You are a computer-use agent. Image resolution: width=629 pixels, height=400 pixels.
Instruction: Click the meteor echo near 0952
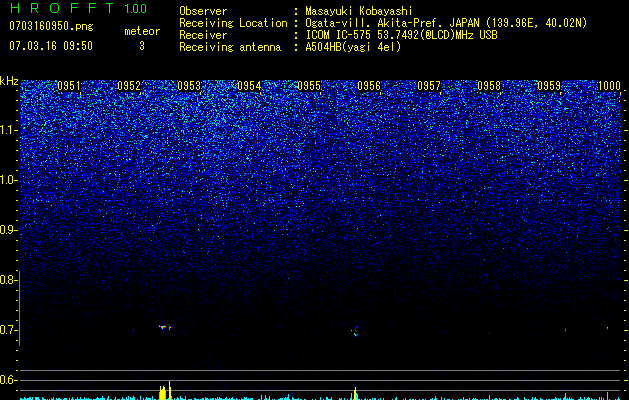pyautogui.click(x=164, y=327)
